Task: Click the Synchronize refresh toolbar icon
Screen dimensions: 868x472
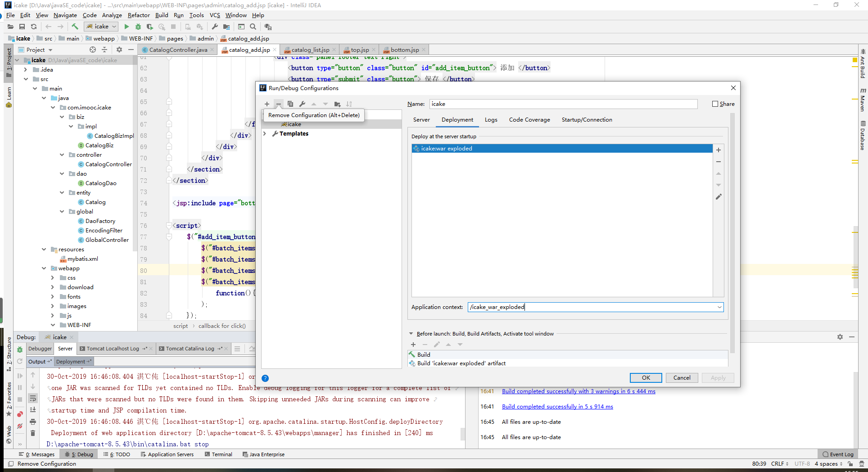Action: [x=34, y=27]
